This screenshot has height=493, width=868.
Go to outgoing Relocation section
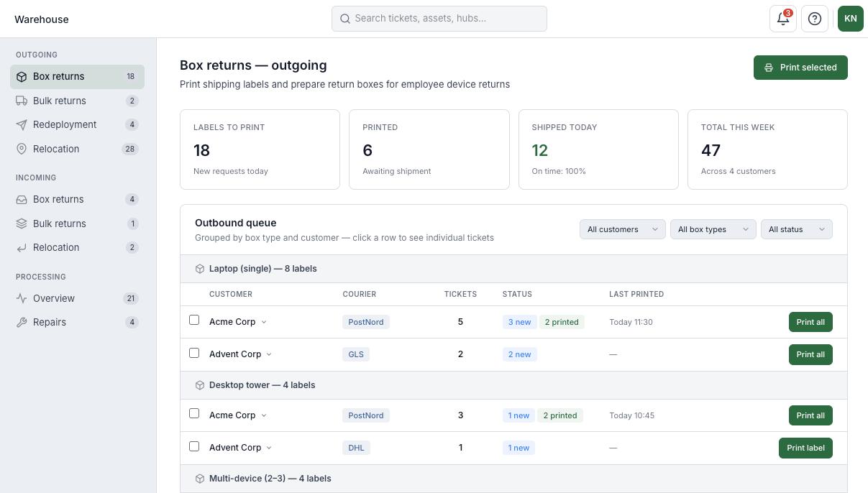[56, 149]
